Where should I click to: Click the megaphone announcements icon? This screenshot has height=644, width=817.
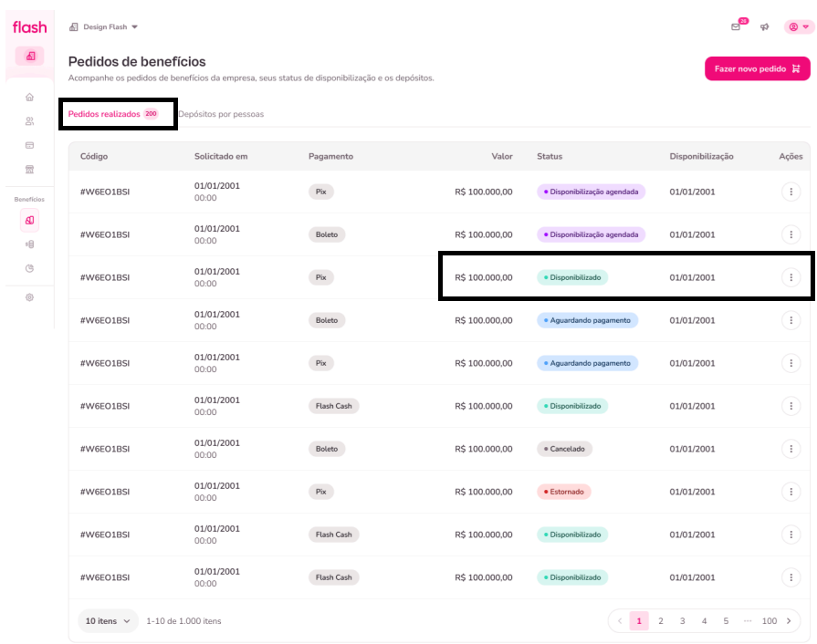coord(764,27)
